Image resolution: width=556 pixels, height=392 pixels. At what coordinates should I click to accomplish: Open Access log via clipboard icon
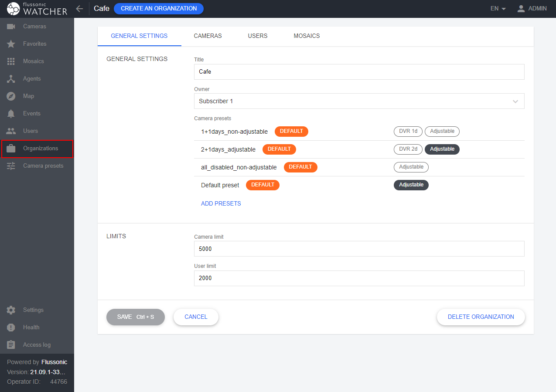[x=11, y=345]
